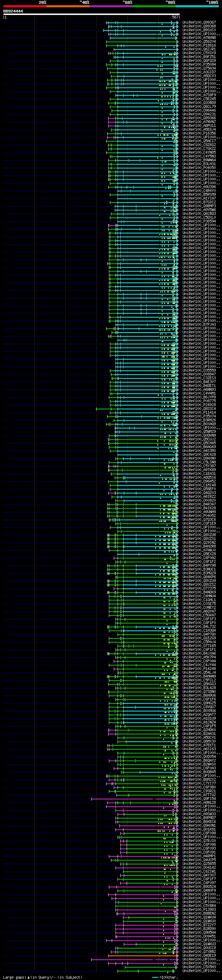The height and width of the screenshot is (980, 222).
Task: Click hit label UniRef100_Q9C428
Action: [x=199, y=454]
